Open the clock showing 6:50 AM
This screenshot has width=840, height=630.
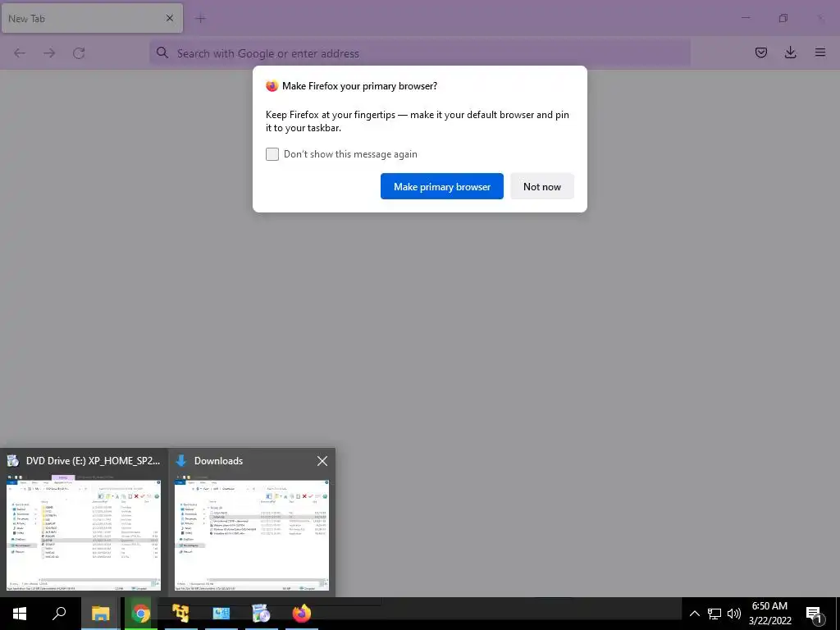769,614
